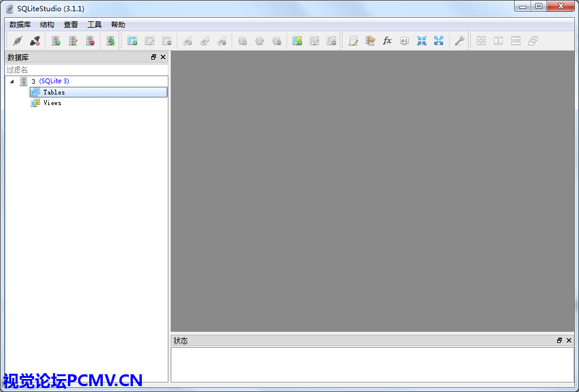
Task: Click the edit trigger icon
Action: pos(259,41)
